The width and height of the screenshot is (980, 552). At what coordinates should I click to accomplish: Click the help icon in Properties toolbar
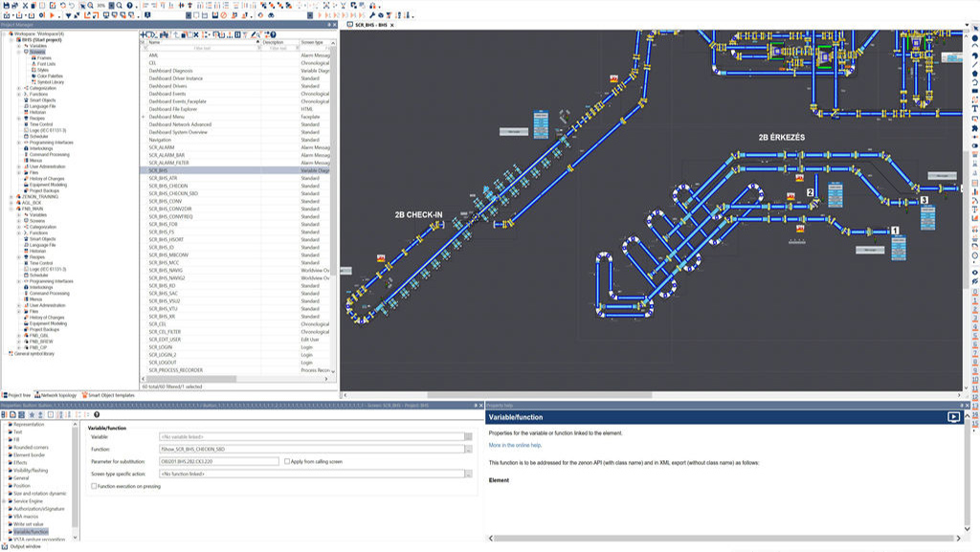[x=97, y=414]
